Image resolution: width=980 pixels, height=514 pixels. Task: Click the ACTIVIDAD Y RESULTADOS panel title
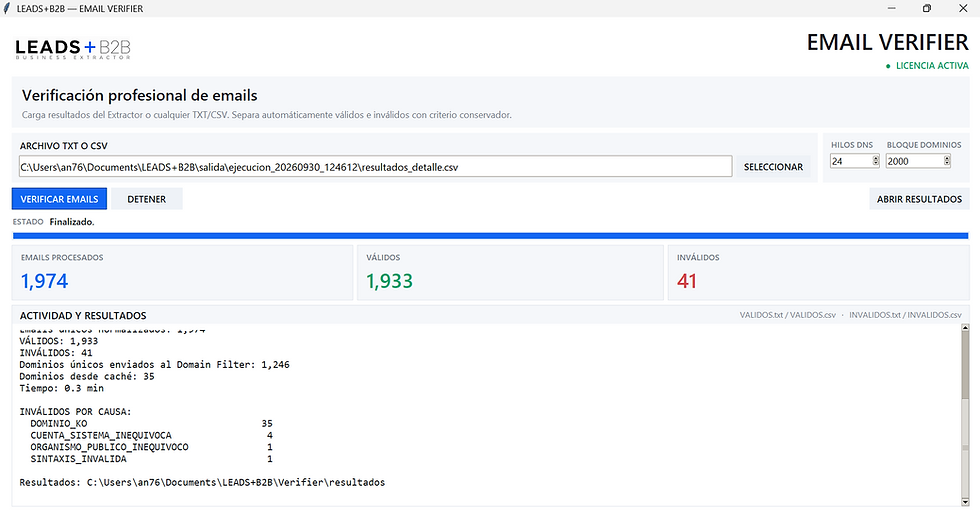point(83,316)
